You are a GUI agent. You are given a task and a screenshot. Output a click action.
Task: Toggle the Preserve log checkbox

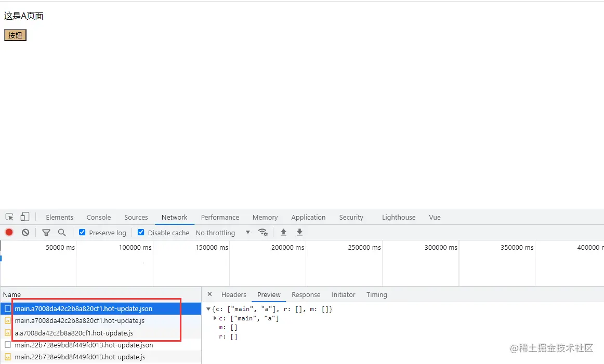[x=82, y=233]
